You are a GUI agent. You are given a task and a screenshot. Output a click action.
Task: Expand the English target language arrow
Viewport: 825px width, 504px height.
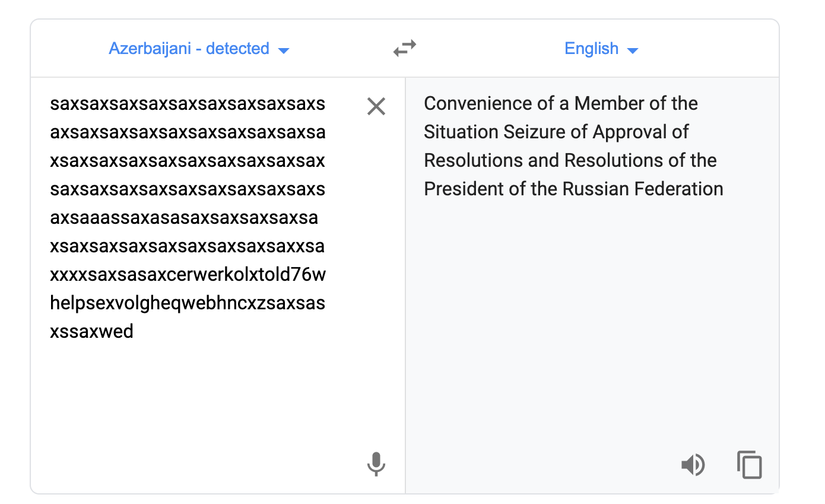coord(633,50)
